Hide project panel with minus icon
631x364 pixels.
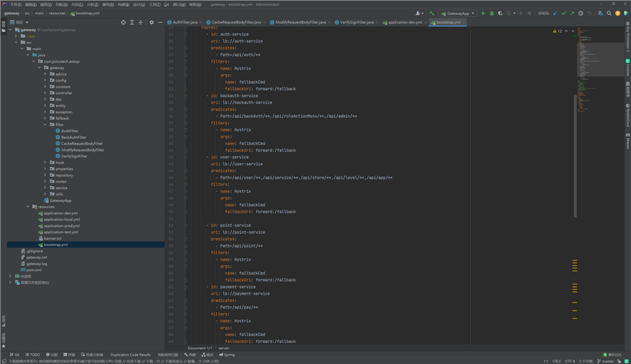point(160,22)
